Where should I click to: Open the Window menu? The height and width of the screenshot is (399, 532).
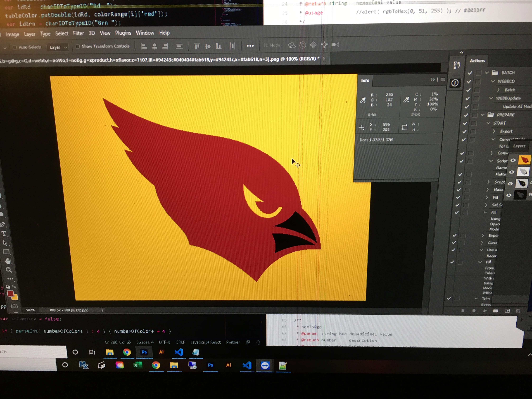point(145,33)
